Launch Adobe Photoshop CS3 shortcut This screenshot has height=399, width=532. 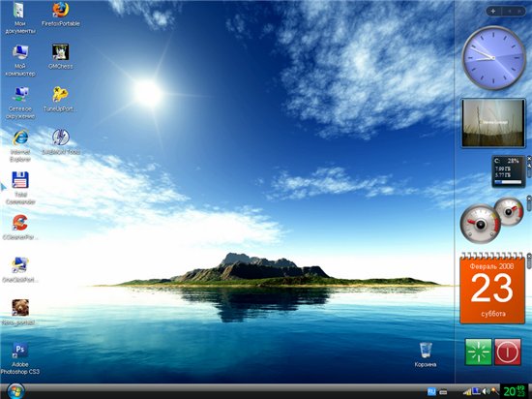click(20, 358)
